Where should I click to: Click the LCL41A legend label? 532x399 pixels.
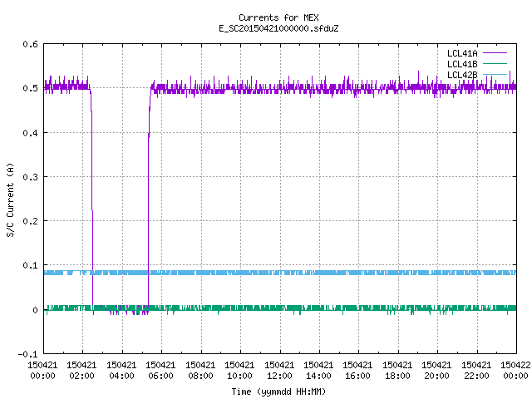[462, 53]
